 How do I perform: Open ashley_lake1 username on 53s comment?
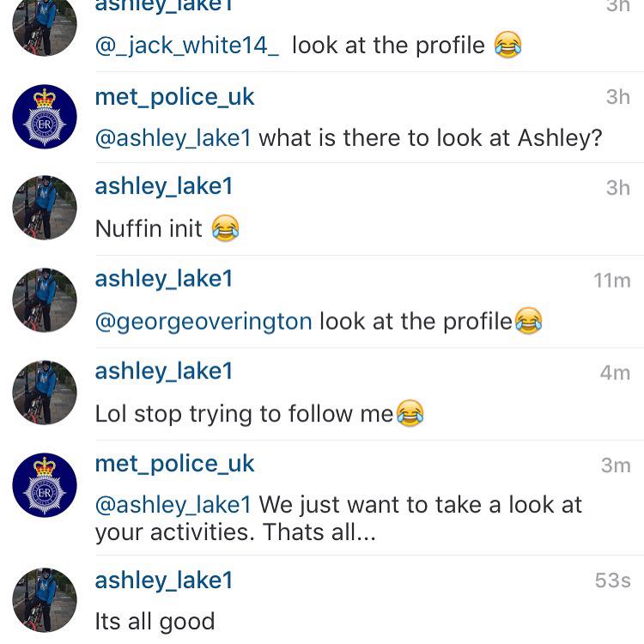pyautogui.click(x=164, y=580)
